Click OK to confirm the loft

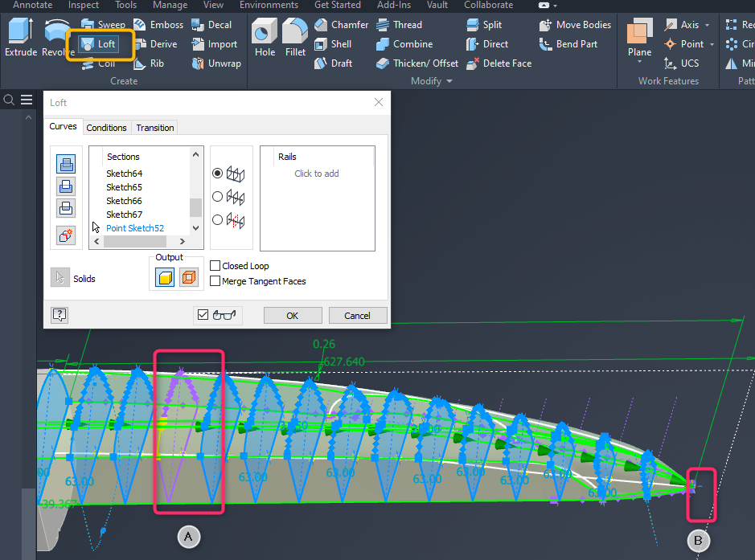[x=292, y=315]
